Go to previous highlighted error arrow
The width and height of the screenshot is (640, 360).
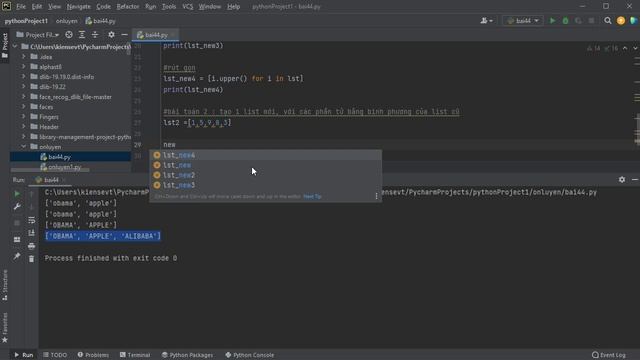pos(625,48)
